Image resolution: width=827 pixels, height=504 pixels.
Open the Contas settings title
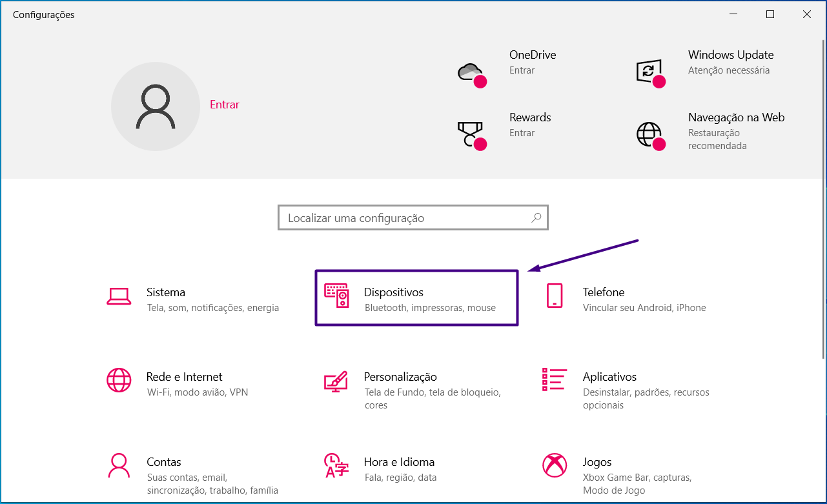click(164, 462)
